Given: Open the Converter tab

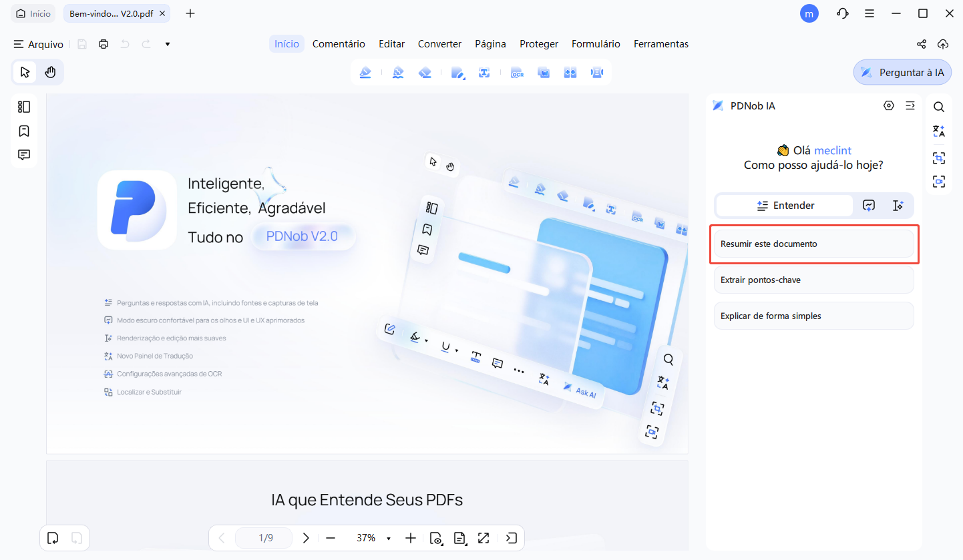Looking at the screenshot, I should pos(439,44).
